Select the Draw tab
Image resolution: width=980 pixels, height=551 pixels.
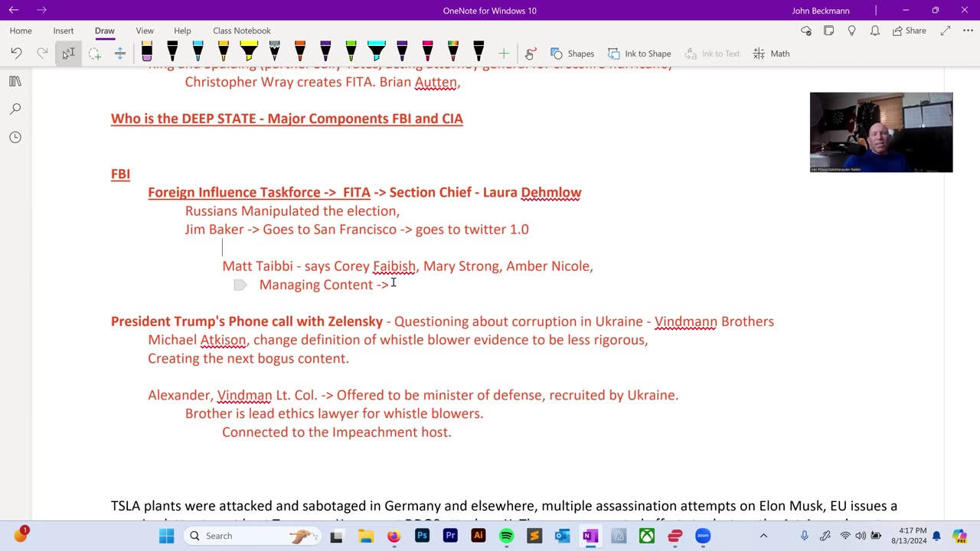point(105,31)
